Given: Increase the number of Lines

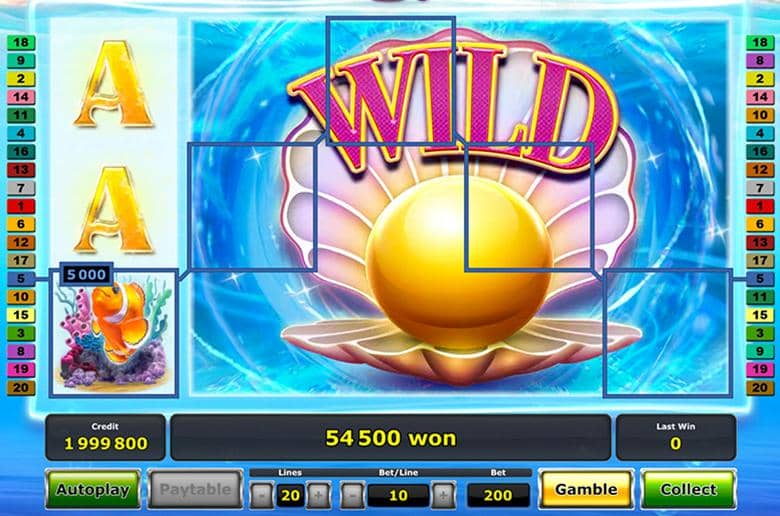Looking at the screenshot, I should 318,496.
